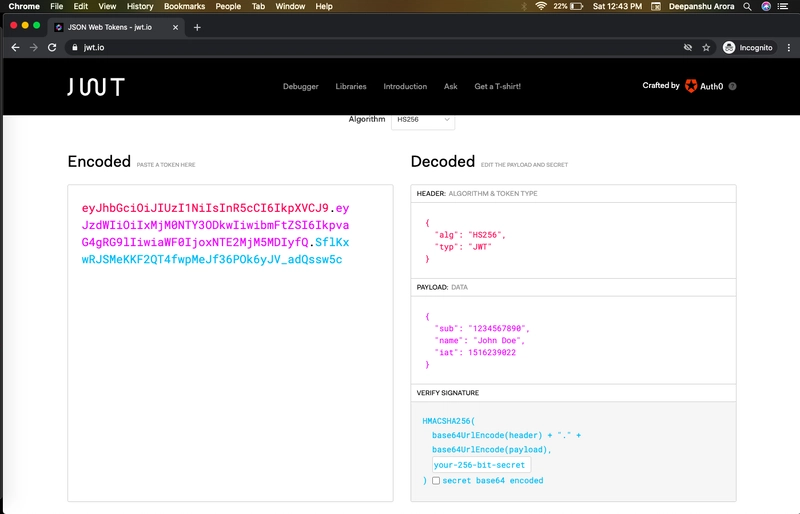The width and height of the screenshot is (800, 514).
Task: Open a new tab with plus button
Action: pos(197,28)
